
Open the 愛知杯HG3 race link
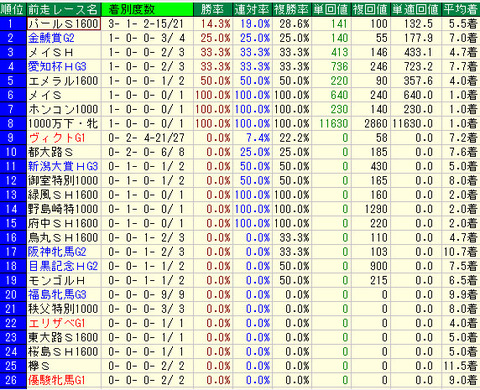[x=57, y=67]
